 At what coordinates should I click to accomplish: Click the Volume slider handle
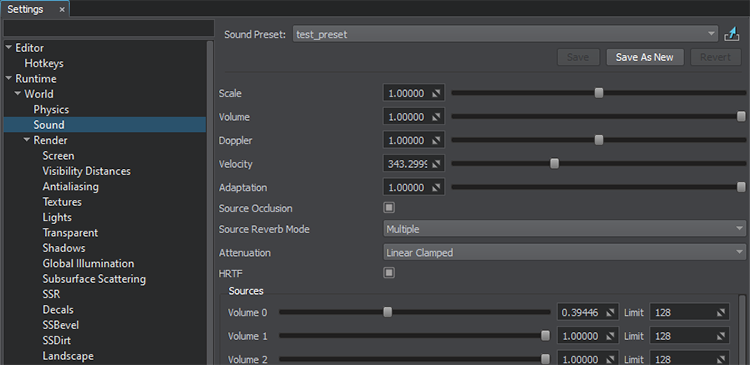pos(741,116)
